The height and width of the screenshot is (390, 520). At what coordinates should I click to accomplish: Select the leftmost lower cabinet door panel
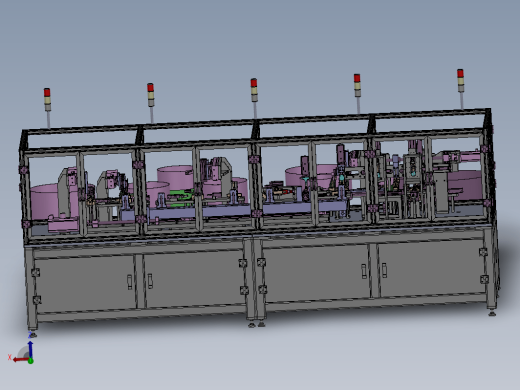click(85, 283)
